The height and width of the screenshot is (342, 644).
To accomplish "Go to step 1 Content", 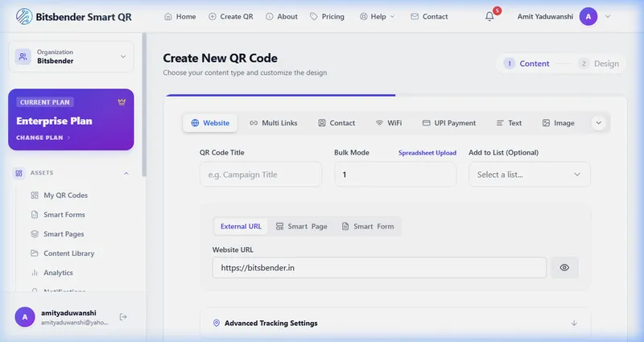I will coord(526,64).
